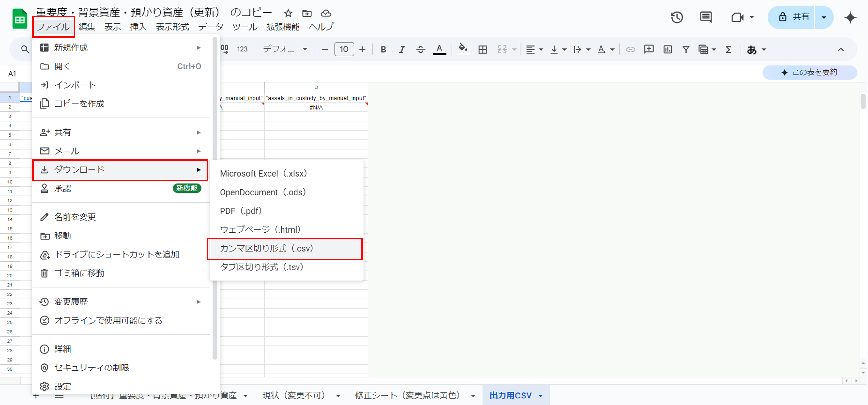The width and height of the screenshot is (868, 405).
Task: Star this spreadsheet document
Action: (x=288, y=13)
